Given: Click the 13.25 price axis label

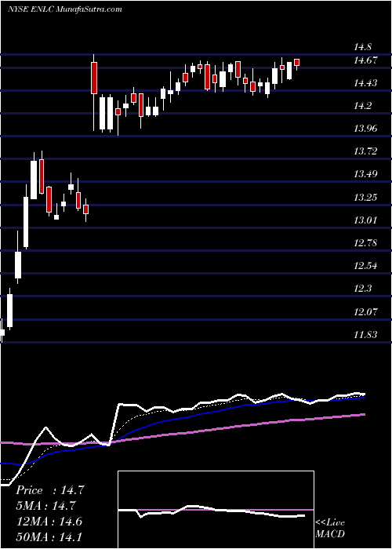Looking at the screenshot, I should [x=366, y=198].
